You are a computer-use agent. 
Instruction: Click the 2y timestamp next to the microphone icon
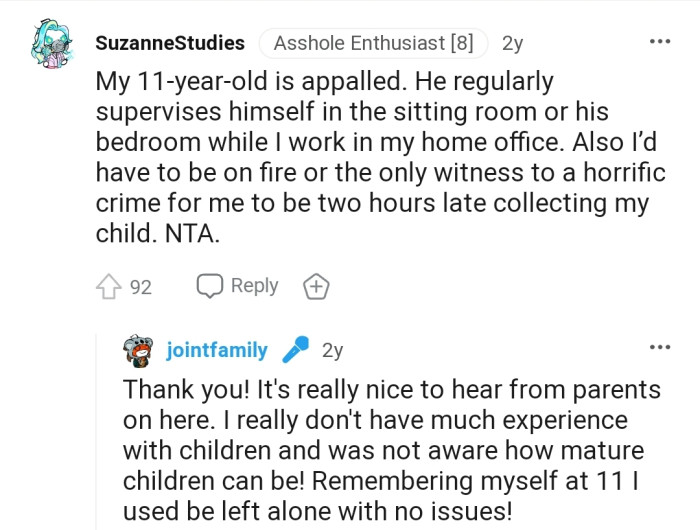[332, 350]
